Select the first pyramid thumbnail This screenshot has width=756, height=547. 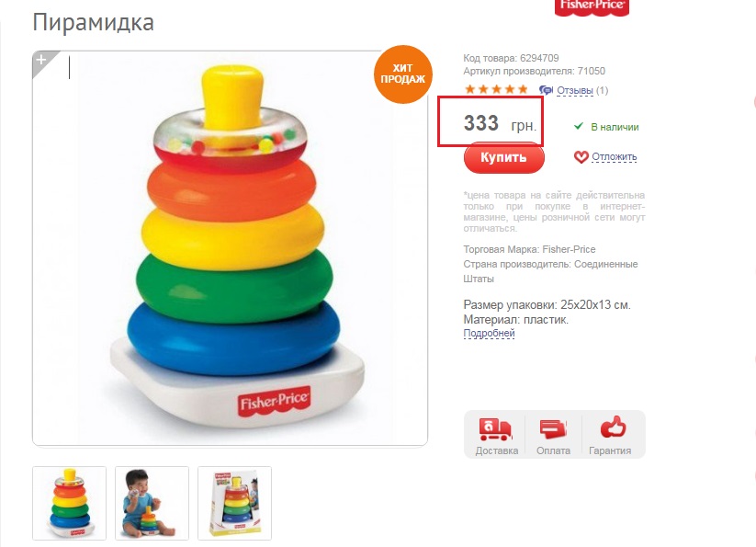pyautogui.click(x=70, y=503)
